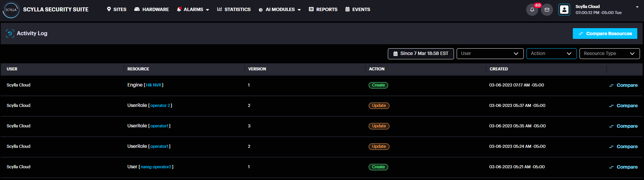Screen dimensions: 644x180
Task: Click the user profile avatar icon
Action: point(564,10)
